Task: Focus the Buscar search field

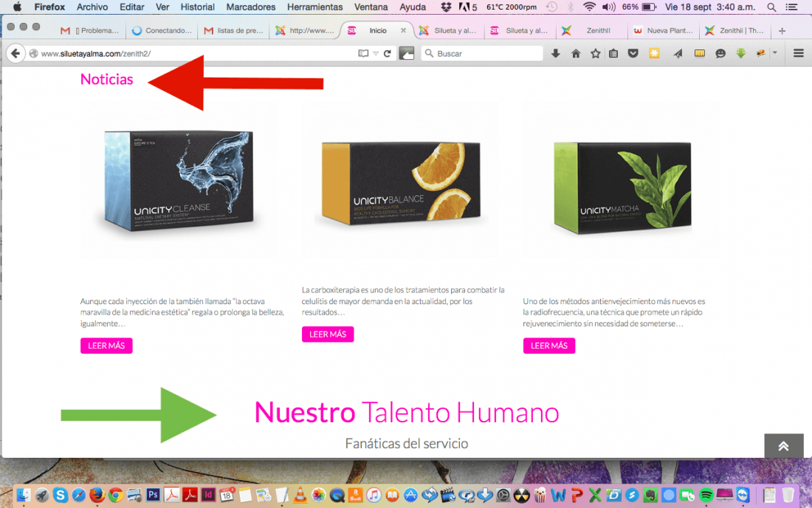Action: click(x=482, y=53)
